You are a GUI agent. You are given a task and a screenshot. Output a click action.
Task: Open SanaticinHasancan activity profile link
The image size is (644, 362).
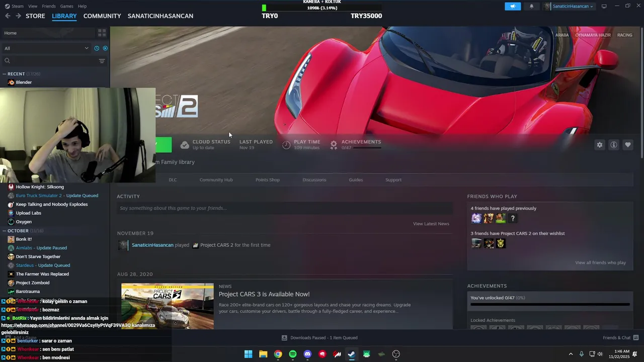point(152,245)
